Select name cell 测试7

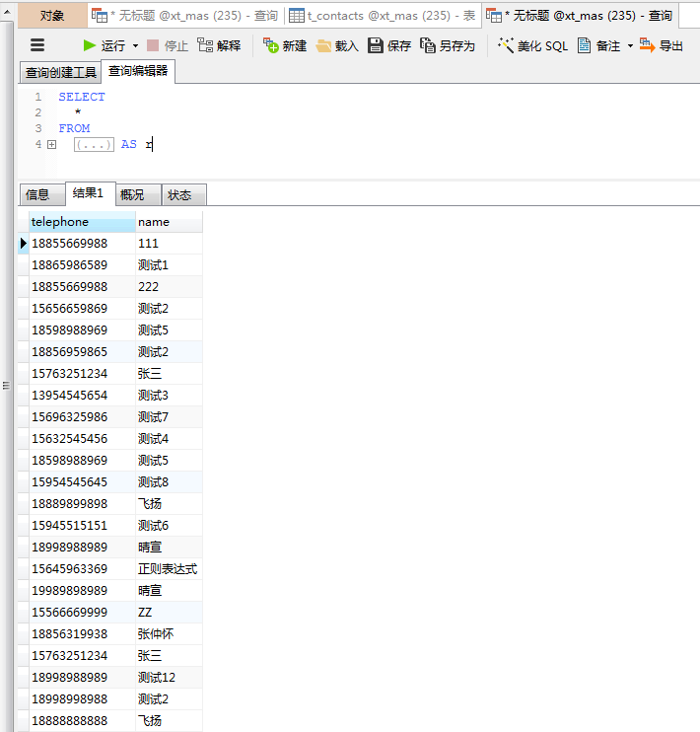point(169,417)
